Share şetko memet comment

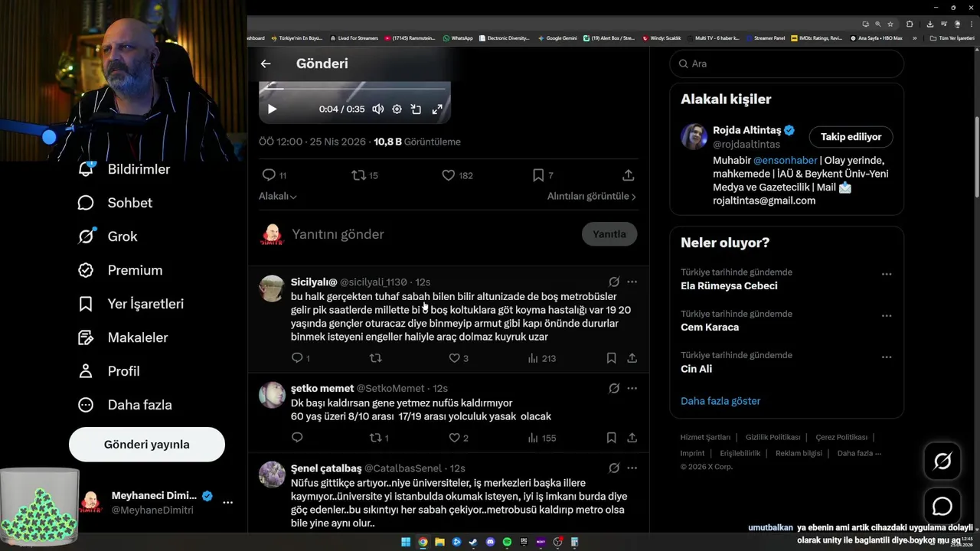click(632, 438)
